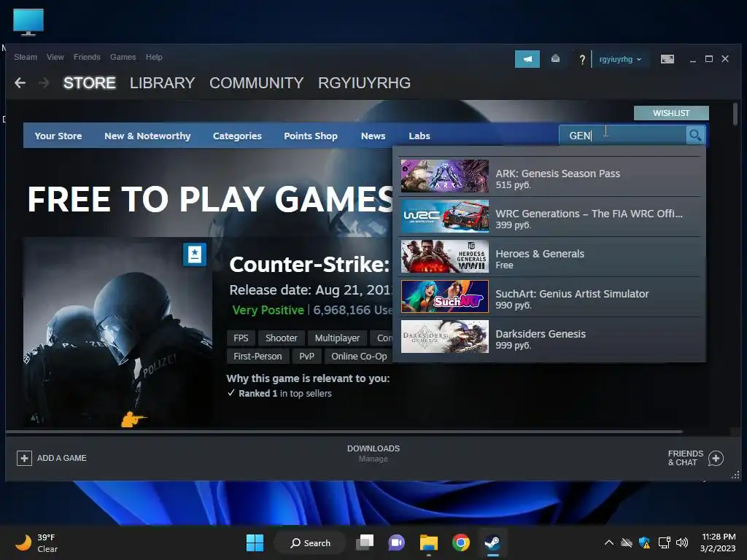This screenshot has width=747, height=560.
Task: Open File Explorer in taskbar
Action: pyautogui.click(x=428, y=542)
